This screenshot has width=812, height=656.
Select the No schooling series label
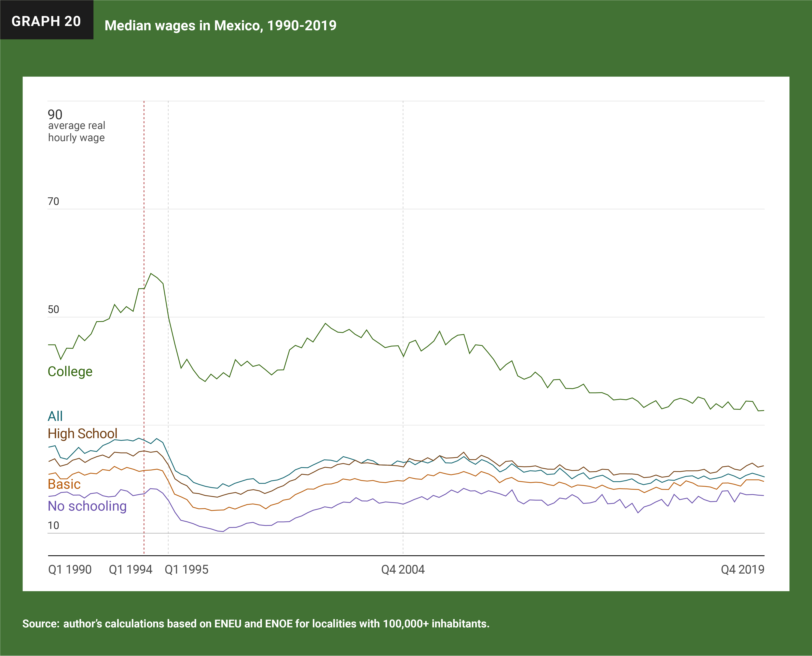click(x=87, y=506)
